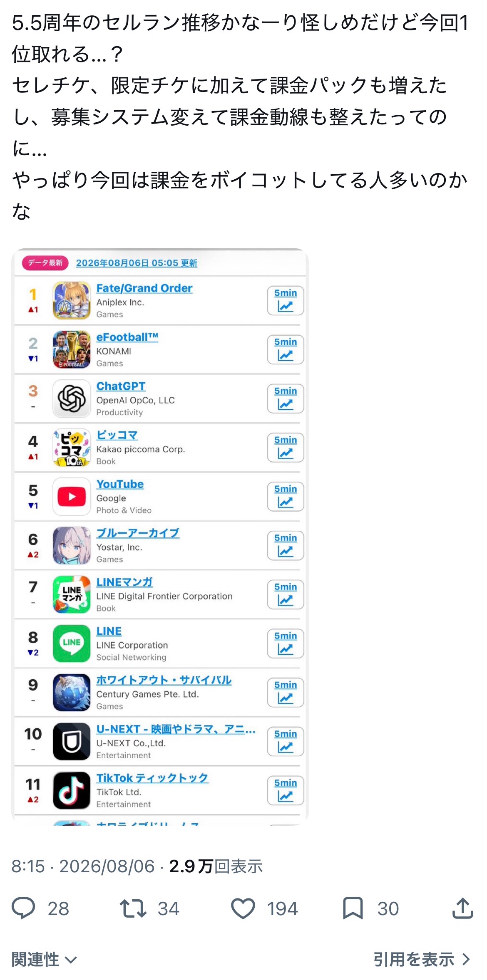Tap the TikTok app icon
The image size is (487, 980).
tap(72, 790)
